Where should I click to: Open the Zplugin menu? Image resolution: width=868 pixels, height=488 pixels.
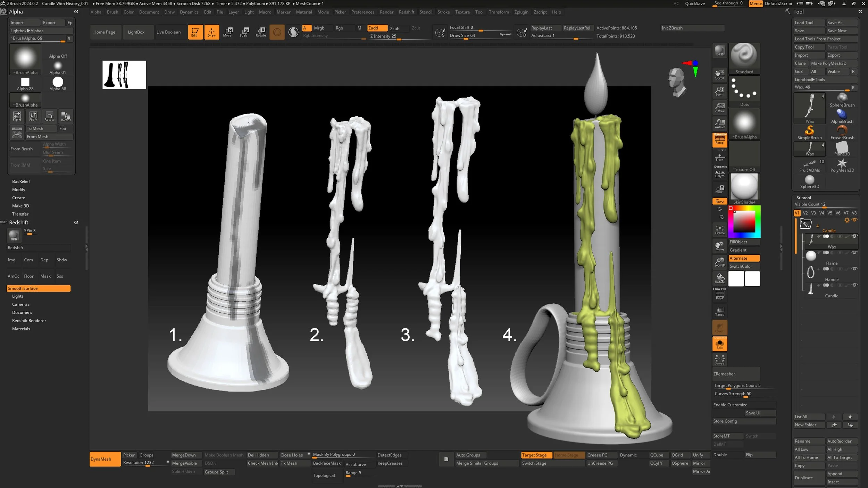point(521,12)
